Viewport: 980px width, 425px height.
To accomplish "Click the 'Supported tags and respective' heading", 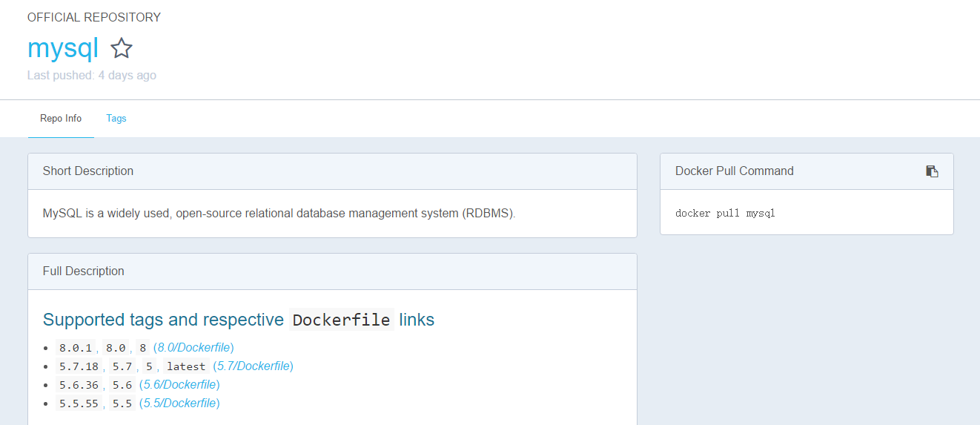I will click(163, 320).
